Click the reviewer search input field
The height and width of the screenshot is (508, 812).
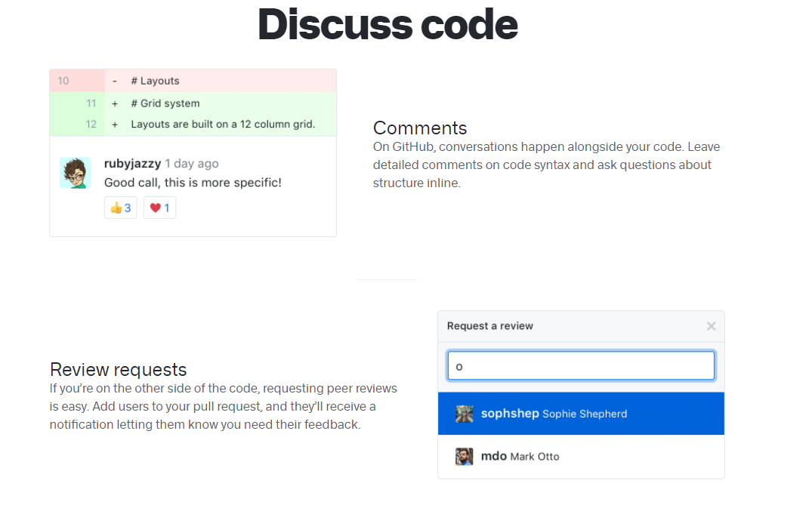click(x=581, y=365)
